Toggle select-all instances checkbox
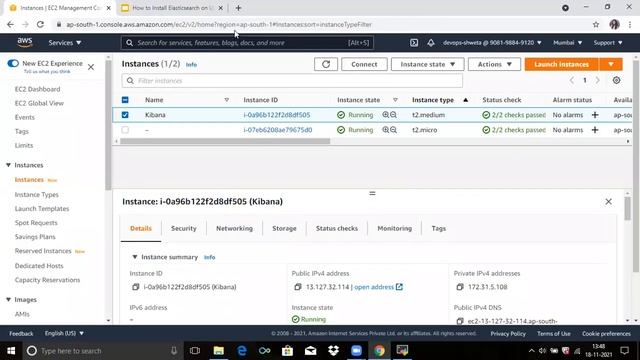 (x=125, y=100)
